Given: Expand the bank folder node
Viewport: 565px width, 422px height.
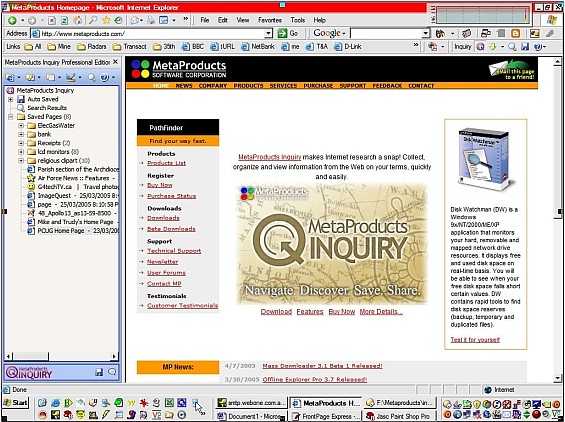Looking at the screenshot, I should tap(21, 134).
